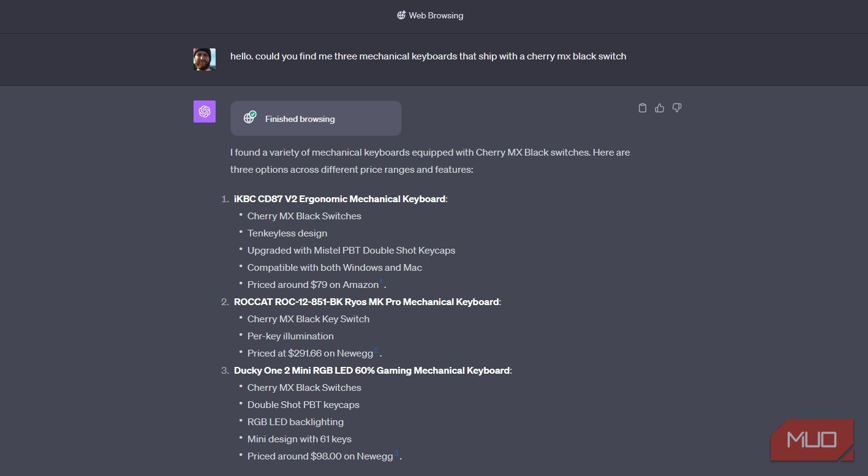
Task: Click the user's profile picture
Action: (x=204, y=59)
